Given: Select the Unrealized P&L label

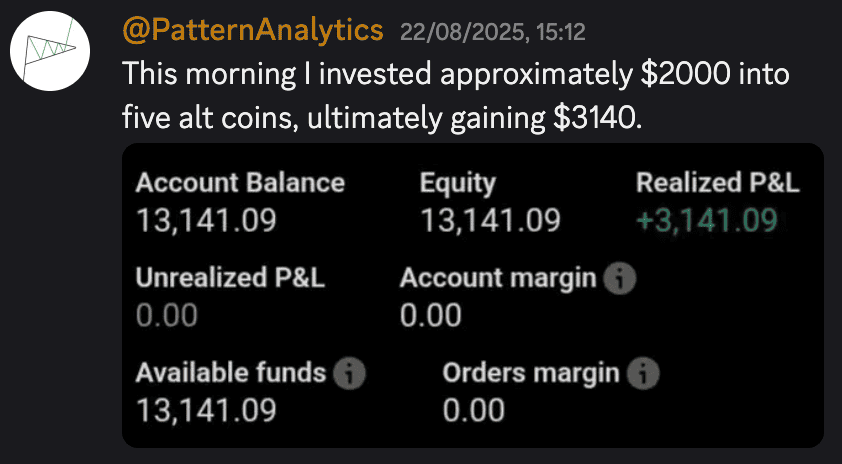Looking at the screenshot, I should [230, 278].
